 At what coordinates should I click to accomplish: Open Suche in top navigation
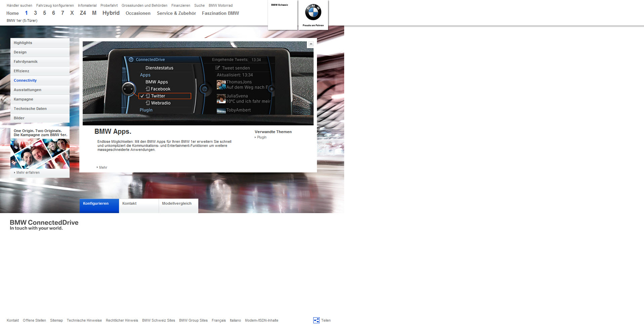[x=199, y=5]
